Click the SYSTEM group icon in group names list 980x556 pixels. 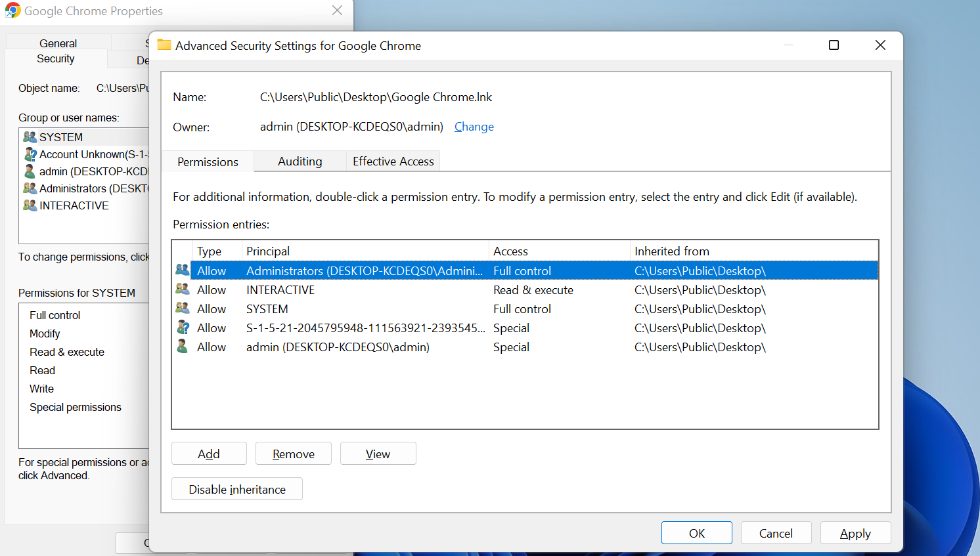pos(29,137)
